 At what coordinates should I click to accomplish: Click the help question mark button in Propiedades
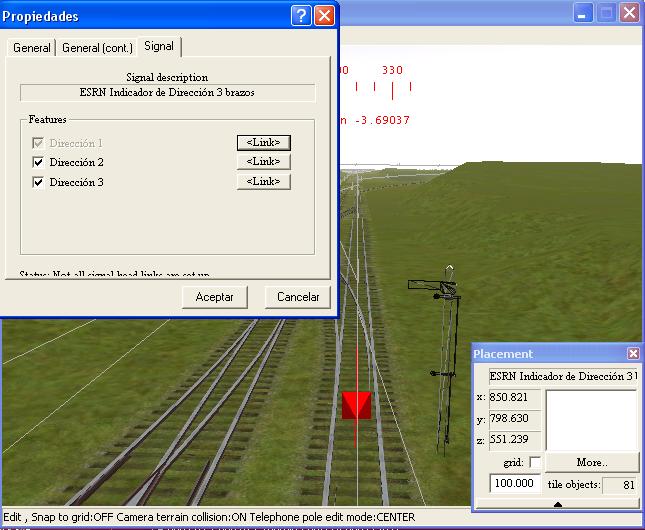301,16
